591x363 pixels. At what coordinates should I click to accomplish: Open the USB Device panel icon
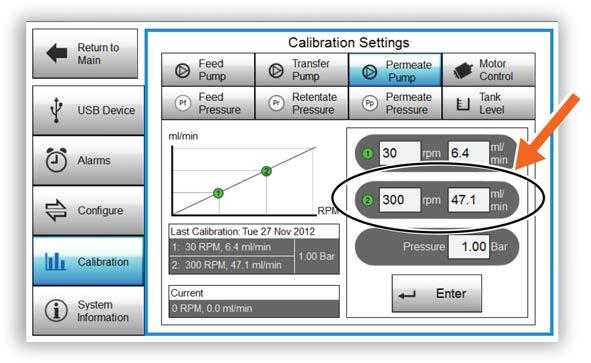pos(56,110)
